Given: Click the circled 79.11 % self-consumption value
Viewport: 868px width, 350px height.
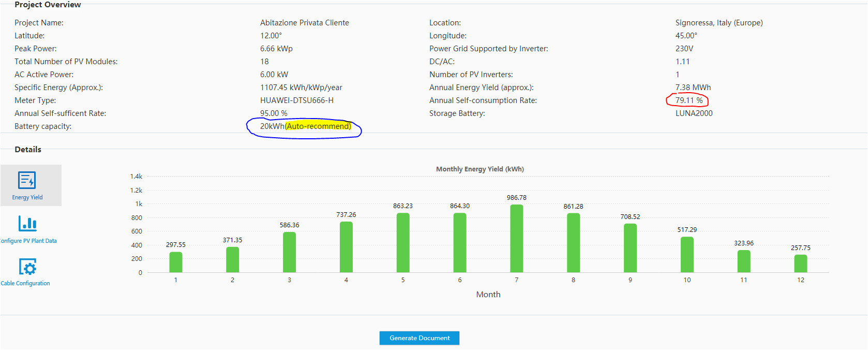Looking at the screenshot, I should [689, 100].
